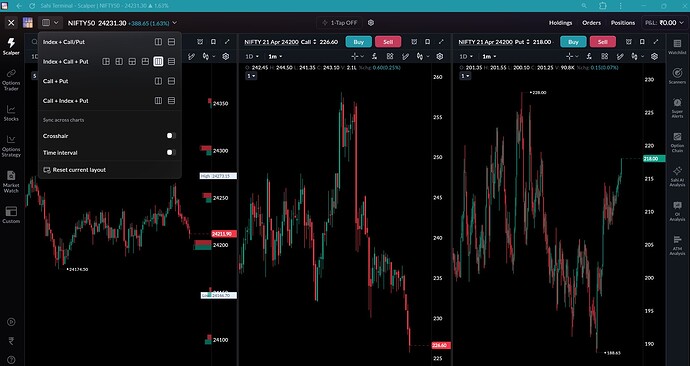Expand the P&L ₹0.00 dropdown

click(x=664, y=22)
